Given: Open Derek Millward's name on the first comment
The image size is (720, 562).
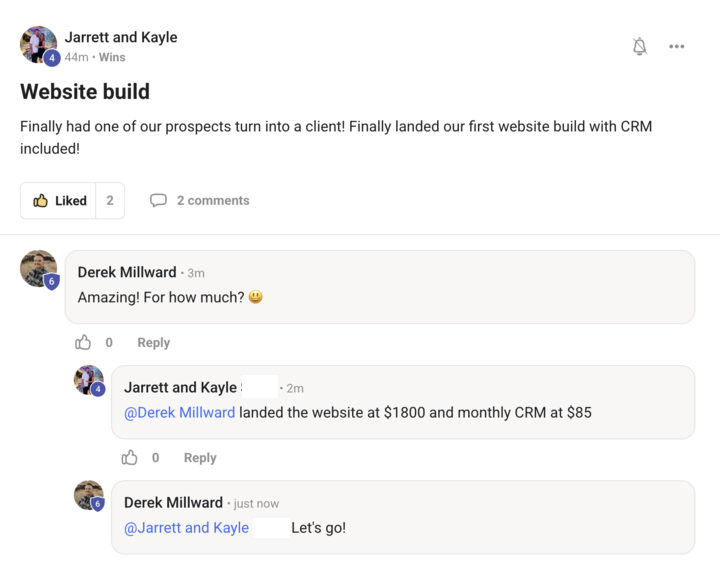Looking at the screenshot, I should 127,272.
